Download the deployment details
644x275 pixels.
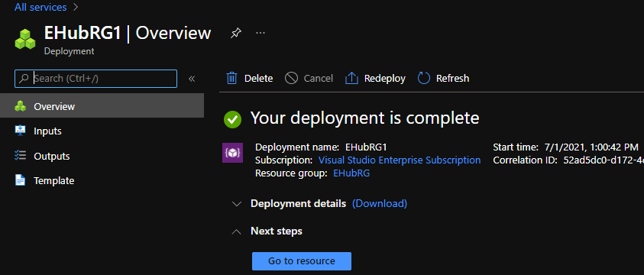(380, 204)
